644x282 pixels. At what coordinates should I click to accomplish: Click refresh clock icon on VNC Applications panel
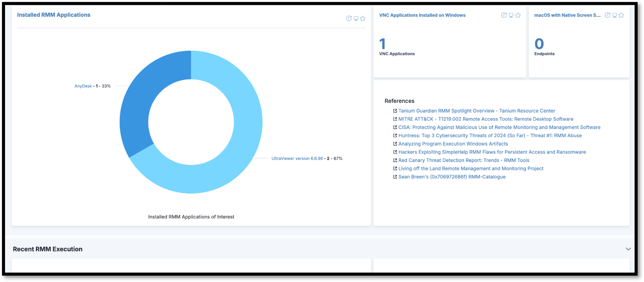pyautogui.click(x=504, y=15)
